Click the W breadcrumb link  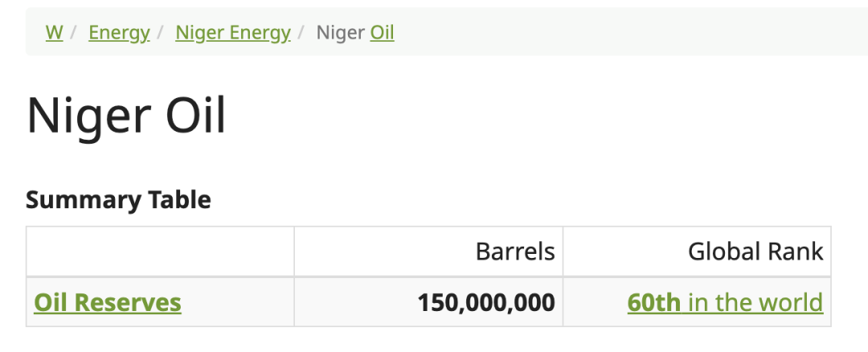54,33
